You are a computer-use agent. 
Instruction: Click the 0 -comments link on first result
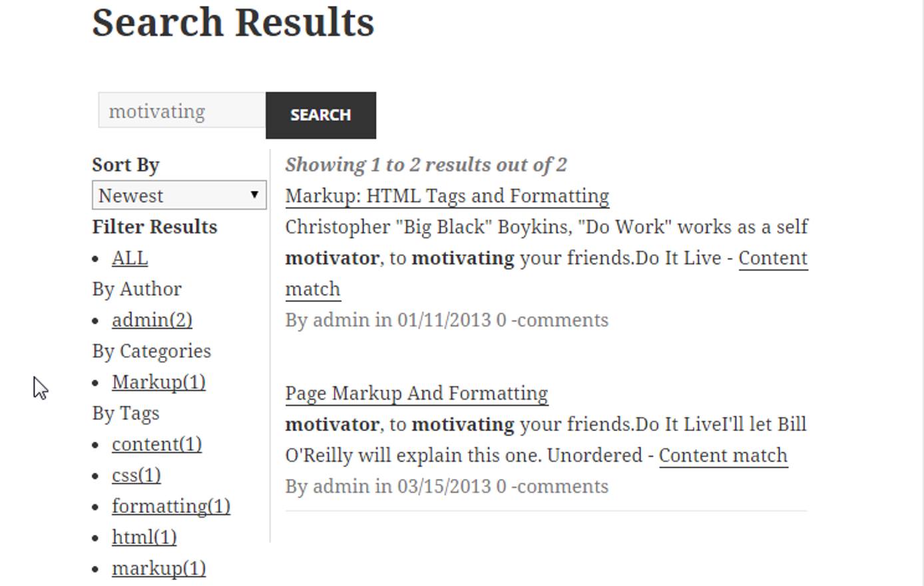[x=558, y=320]
